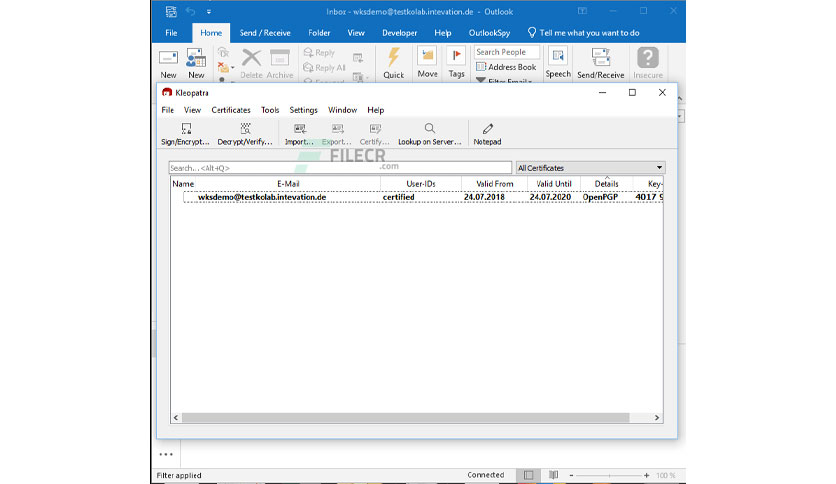Click Delete X icon in Outlook ribbon
836x484 pixels.
point(251,58)
